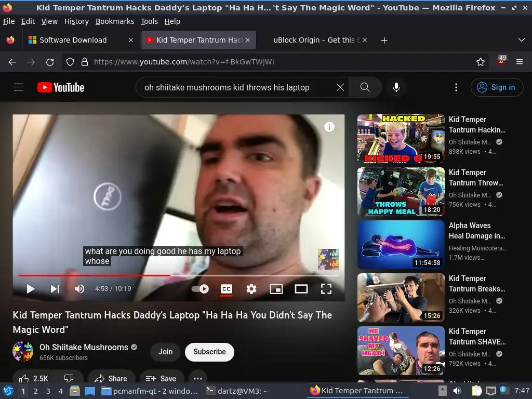Viewport: 532px width, 399px height.
Task: Open a new browser tab
Action: (x=384, y=41)
